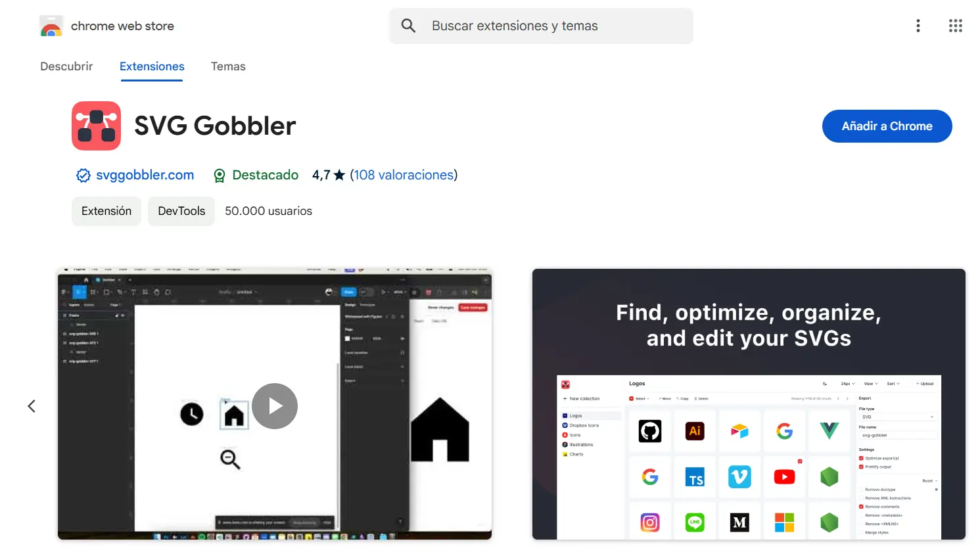Open the svggobbler.com website link
The image size is (980, 556).
point(144,175)
